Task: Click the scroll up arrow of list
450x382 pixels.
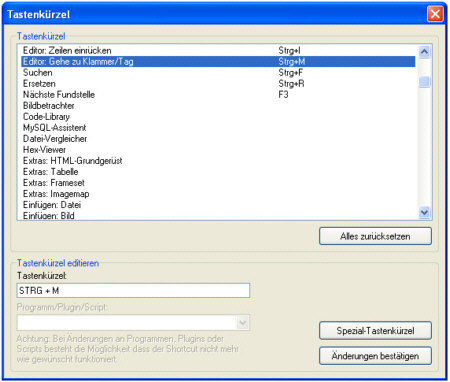Action: 424,52
